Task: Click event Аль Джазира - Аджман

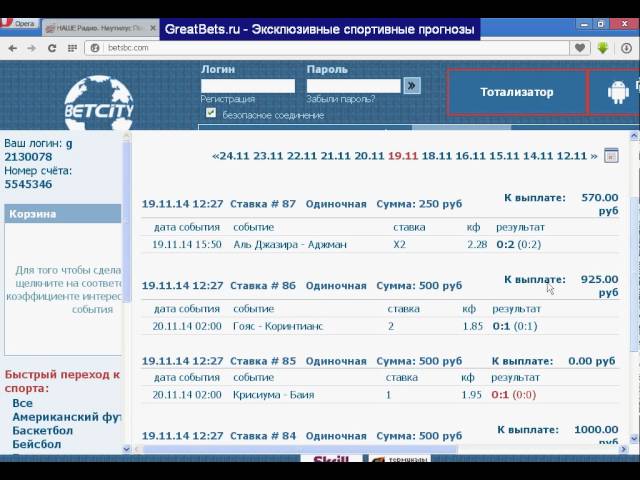Action: (x=290, y=245)
